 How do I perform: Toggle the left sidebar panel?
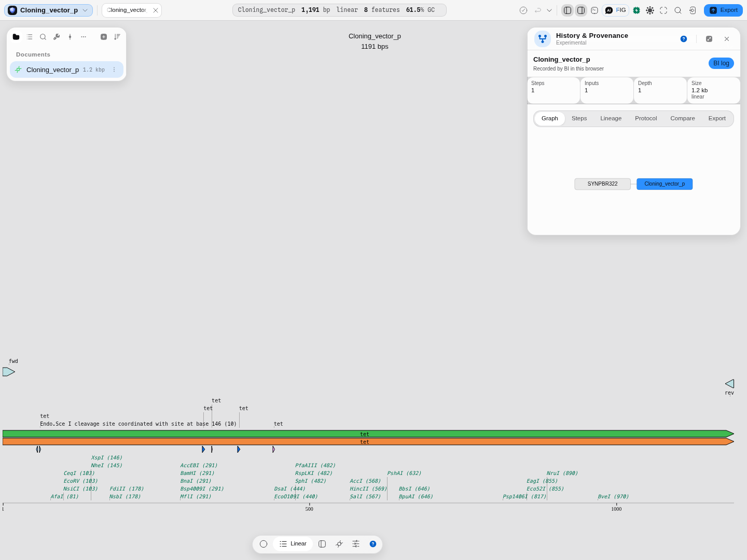coord(568,10)
